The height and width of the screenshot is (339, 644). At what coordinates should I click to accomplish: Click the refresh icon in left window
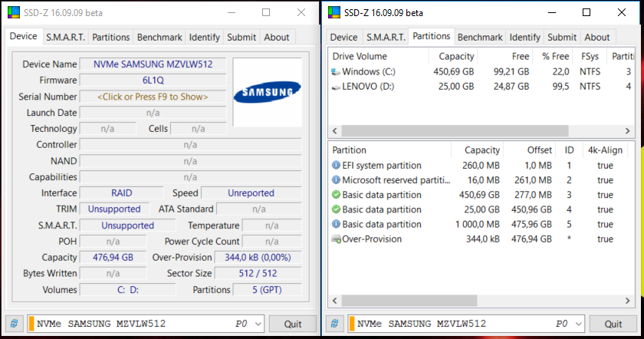(15, 324)
